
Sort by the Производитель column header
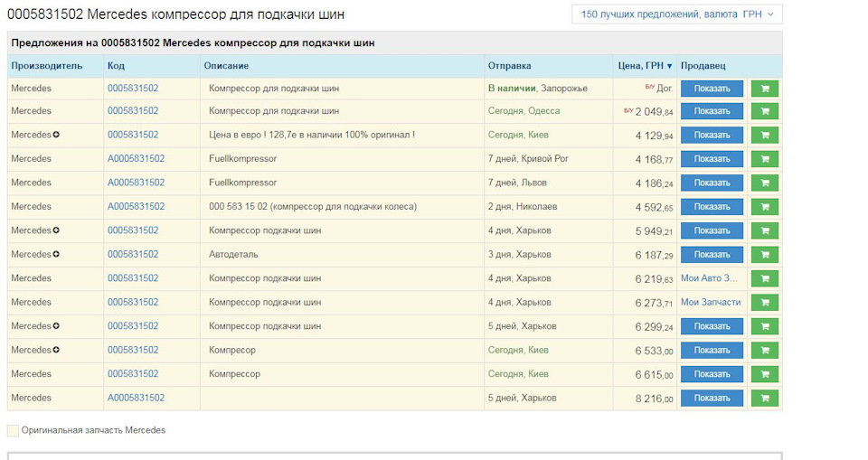[x=46, y=65]
